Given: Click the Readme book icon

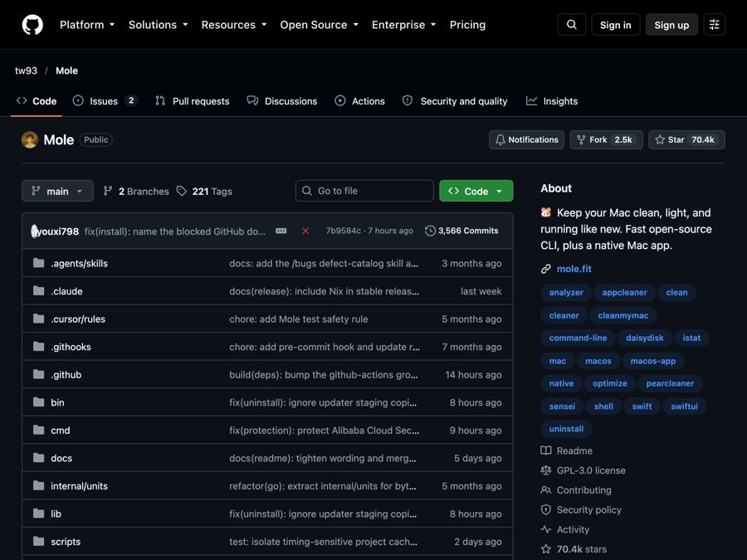Looking at the screenshot, I should coord(546,450).
